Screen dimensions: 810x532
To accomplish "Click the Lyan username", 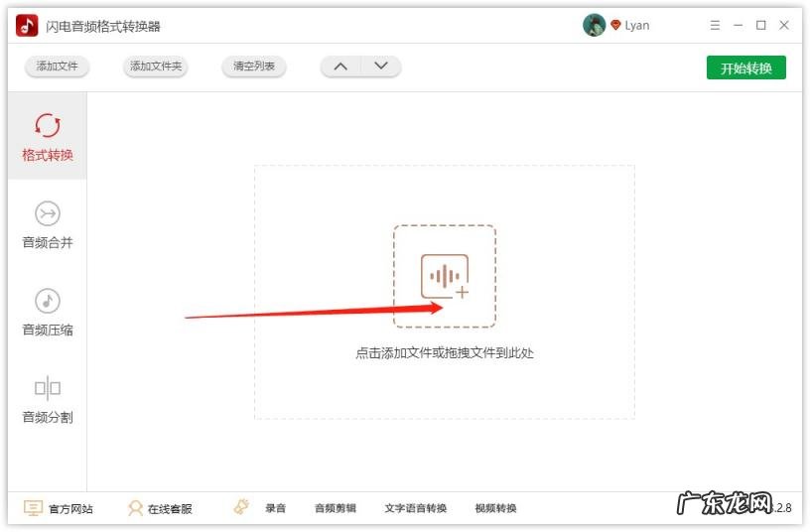I will tap(637, 25).
